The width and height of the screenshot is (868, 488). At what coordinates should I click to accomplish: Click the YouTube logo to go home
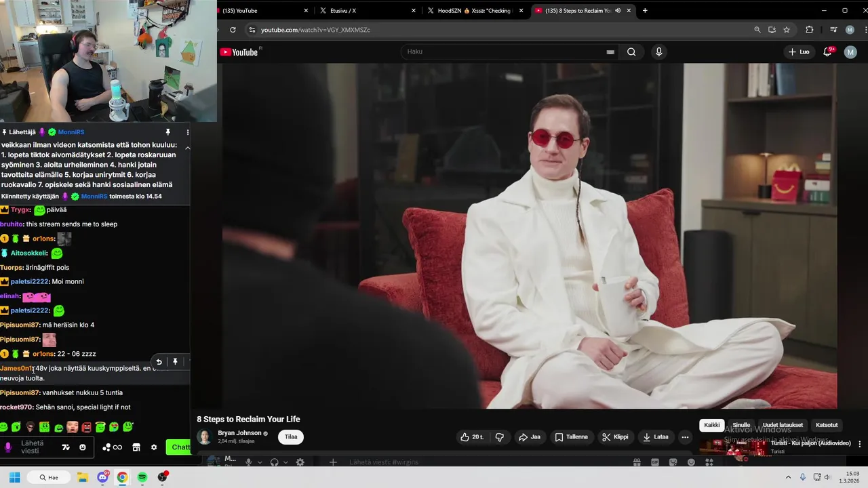pyautogui.click(x=239, y=52)
